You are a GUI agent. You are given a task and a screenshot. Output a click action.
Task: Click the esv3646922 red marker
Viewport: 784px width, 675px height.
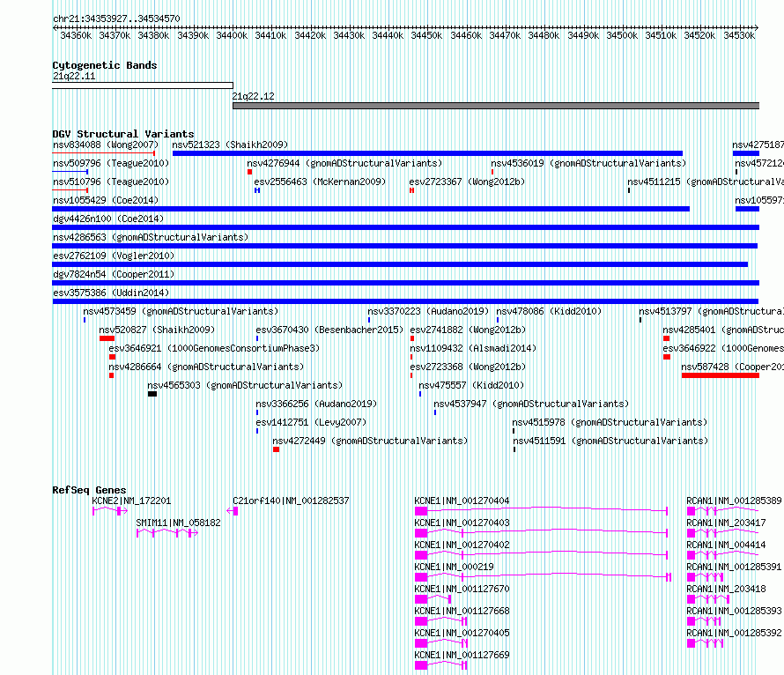click(667, 357)
